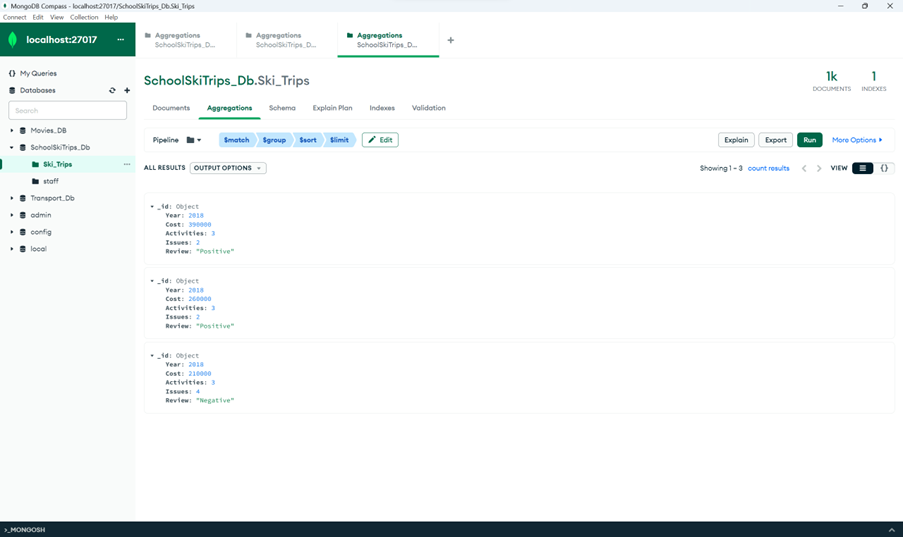This screenshot has width=903, height=537.
Task: Expand the local database
Action: tap(12, 249)
